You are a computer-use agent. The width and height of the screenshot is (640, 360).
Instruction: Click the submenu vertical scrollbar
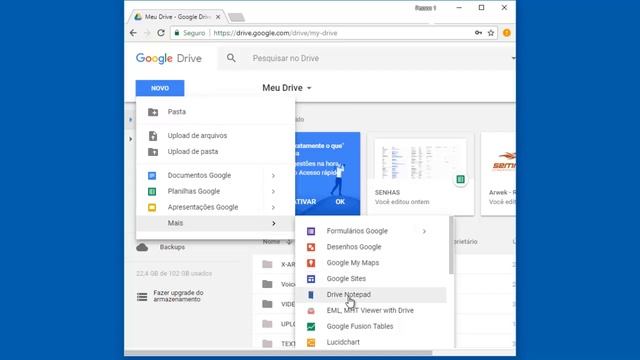point(451,245)
